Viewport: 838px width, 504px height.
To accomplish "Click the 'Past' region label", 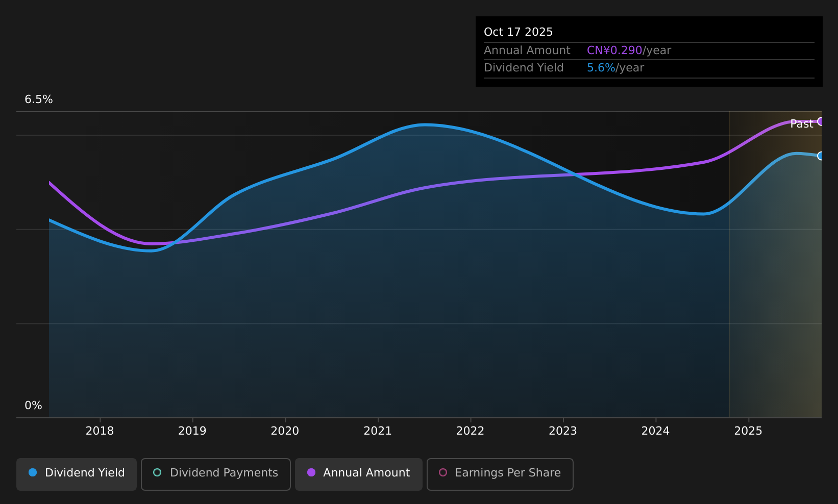I will [801, 124].
